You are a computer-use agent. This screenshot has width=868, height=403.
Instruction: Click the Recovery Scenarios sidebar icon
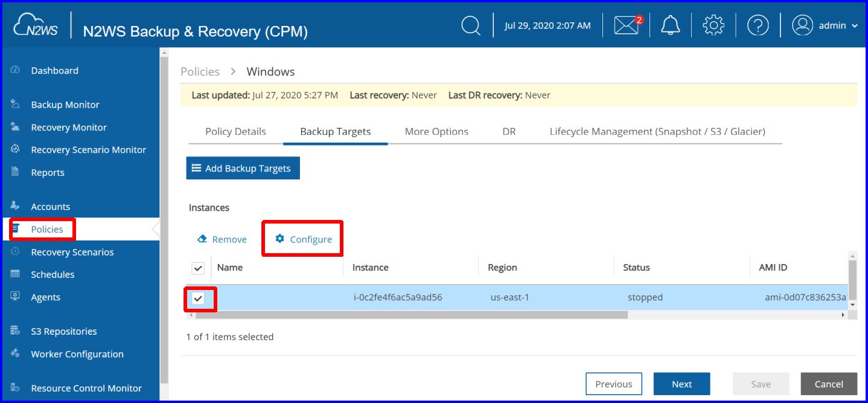click(16, 251)
